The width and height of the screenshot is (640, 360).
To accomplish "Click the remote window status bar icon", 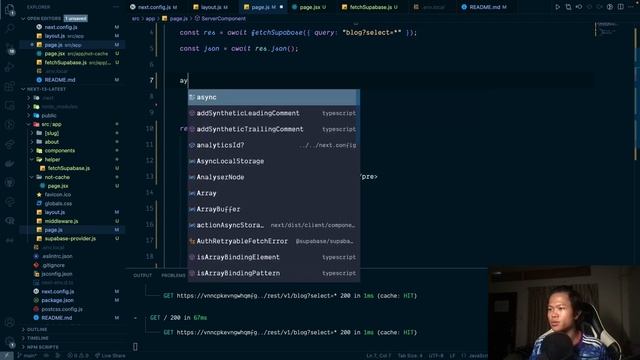I will pos(7,356).
